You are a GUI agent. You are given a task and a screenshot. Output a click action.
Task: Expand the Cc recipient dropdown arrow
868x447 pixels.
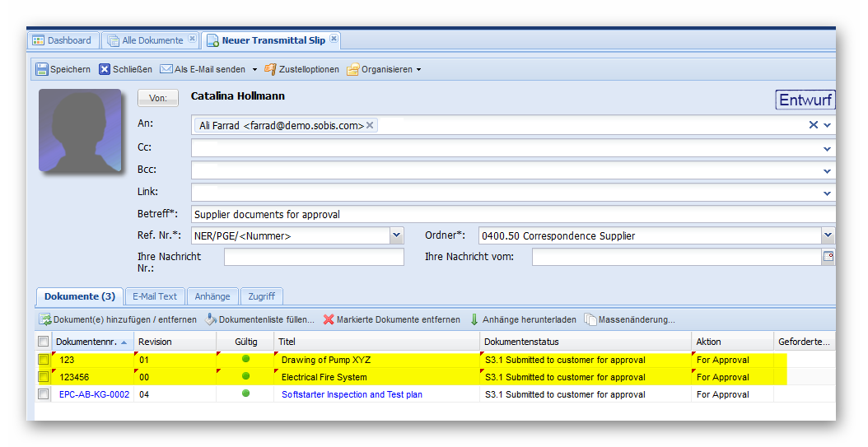click(827, 149)
